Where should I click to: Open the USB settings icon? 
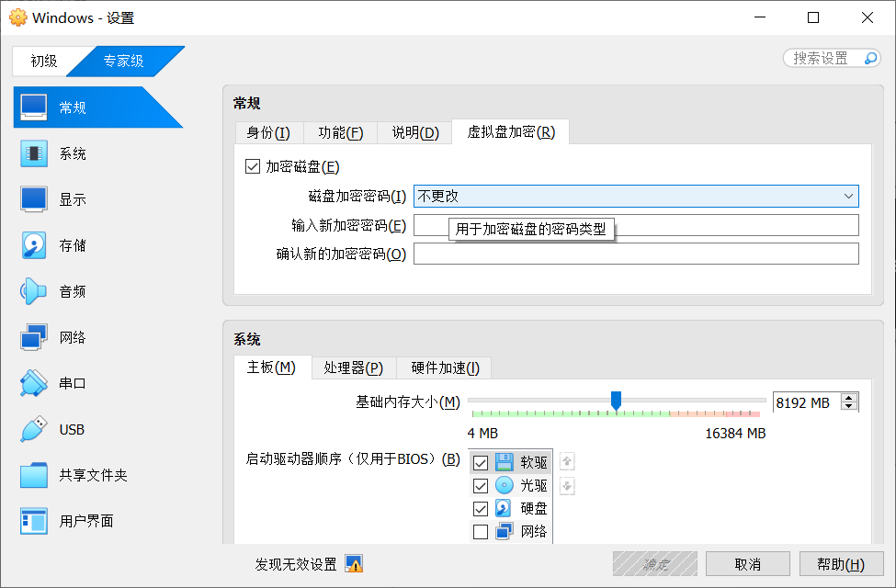pyautogui.click(x=34, y=429)
